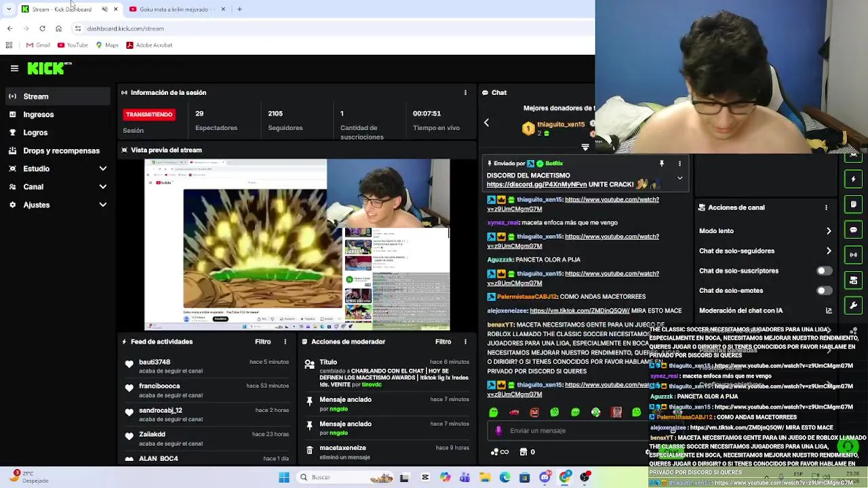Click the pin icon on pinned BotRix message
Screen dimensions: 868x488
(x=661, y=163)
